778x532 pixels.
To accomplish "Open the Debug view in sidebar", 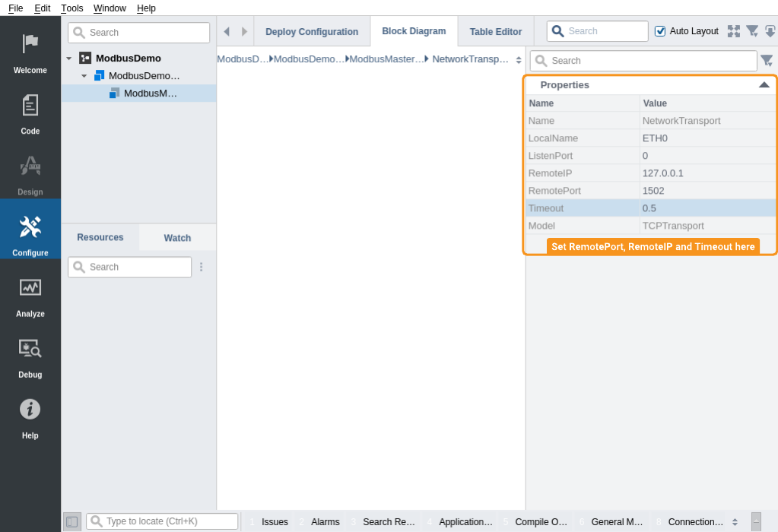I will pyautogui.click(x=30, y=356).
